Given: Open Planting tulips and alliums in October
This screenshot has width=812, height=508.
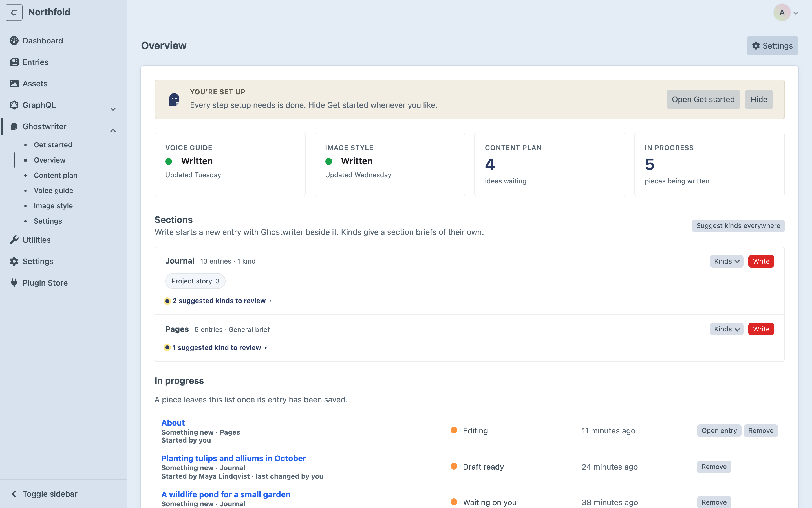Looking at the screenshot, I should 233,458.
